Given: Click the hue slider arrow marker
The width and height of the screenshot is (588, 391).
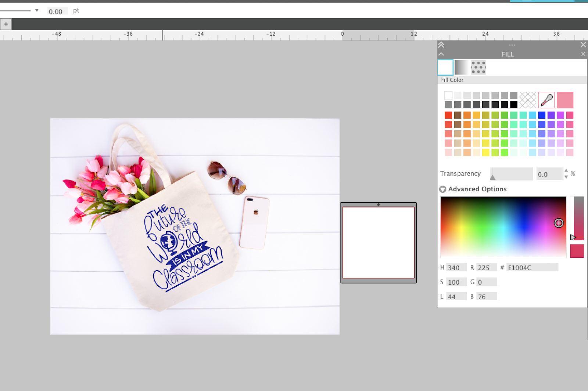Looking at the screenshot, I should tap(573, 237).
